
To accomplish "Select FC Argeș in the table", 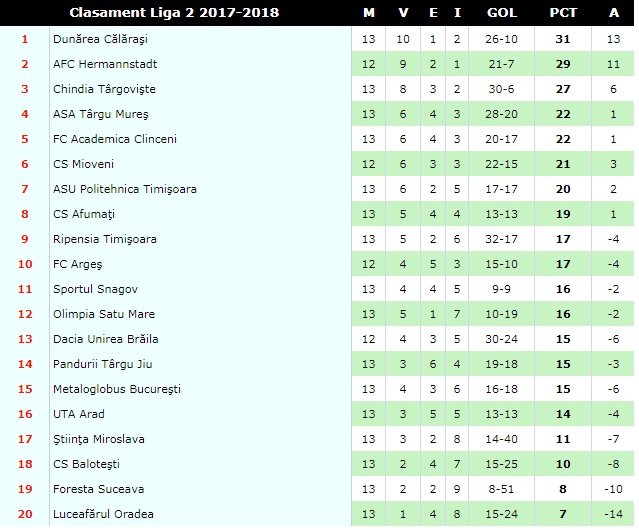I will [x=77, y=264].
